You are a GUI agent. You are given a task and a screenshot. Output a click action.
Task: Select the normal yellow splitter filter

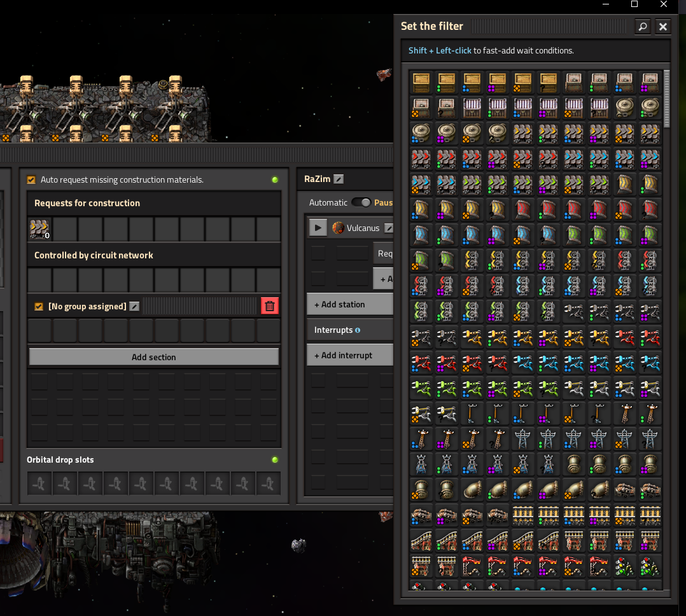coord(472,260)
